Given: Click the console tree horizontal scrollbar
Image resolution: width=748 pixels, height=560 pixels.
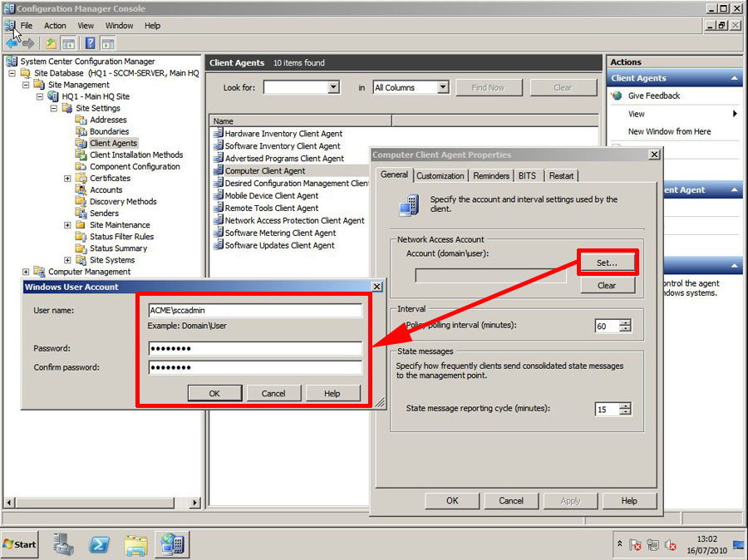Looking at the screenshot, I should 102,503.
